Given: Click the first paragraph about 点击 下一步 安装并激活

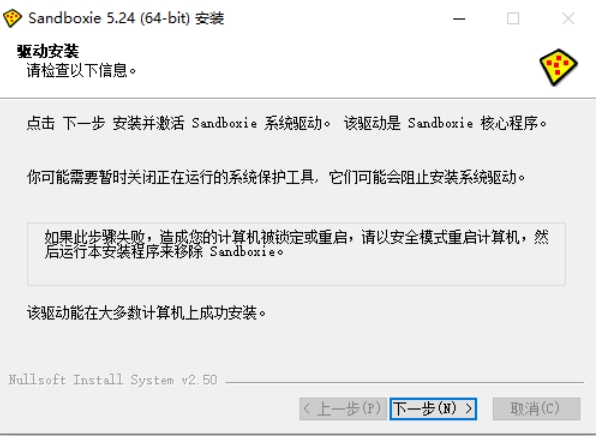Looking at the screenshot, I should [287, 123].
